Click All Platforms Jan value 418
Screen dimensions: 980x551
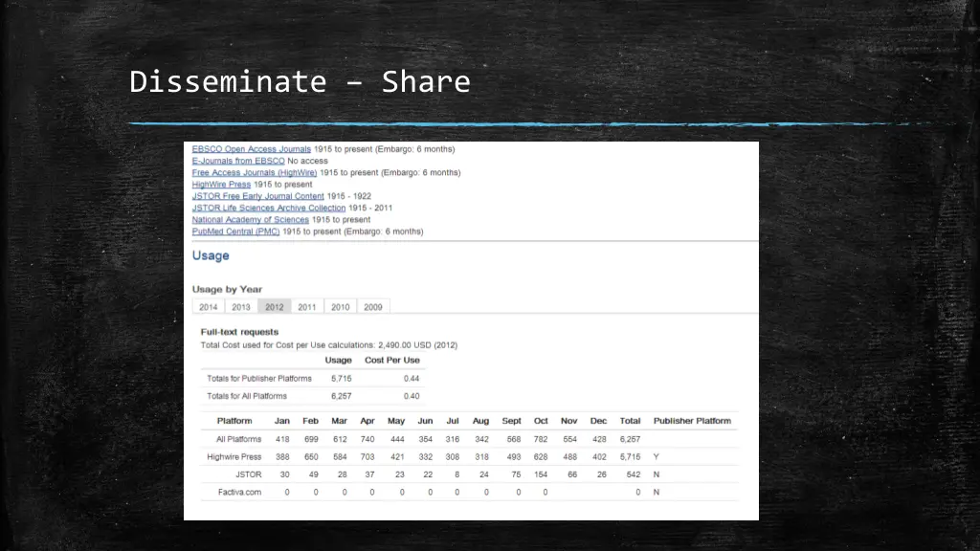pyautogui.click(x=282, y=439)
